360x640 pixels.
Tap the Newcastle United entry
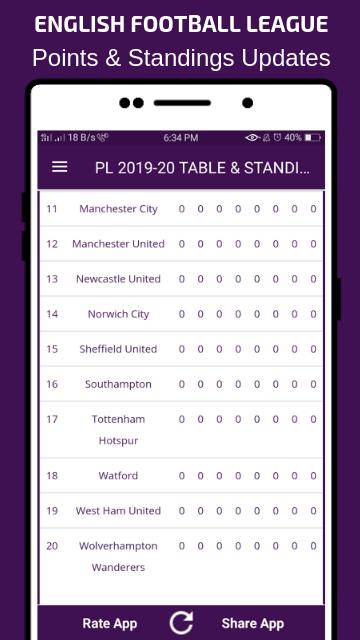[181, 279]
